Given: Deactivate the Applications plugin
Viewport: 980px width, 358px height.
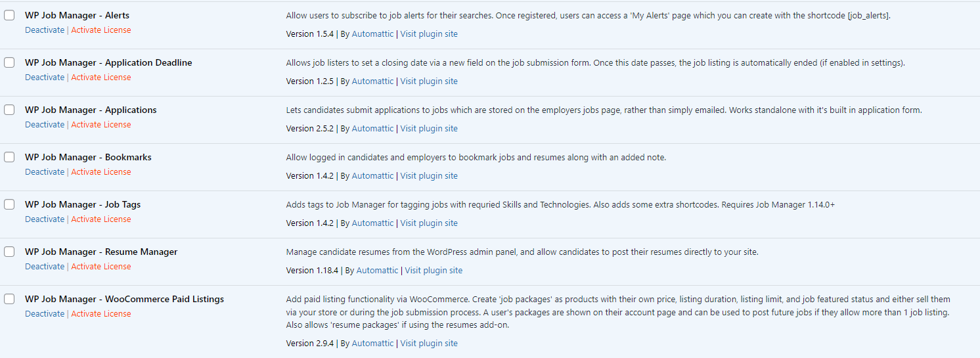Looking at the screenshot, I should click(45, 125).
